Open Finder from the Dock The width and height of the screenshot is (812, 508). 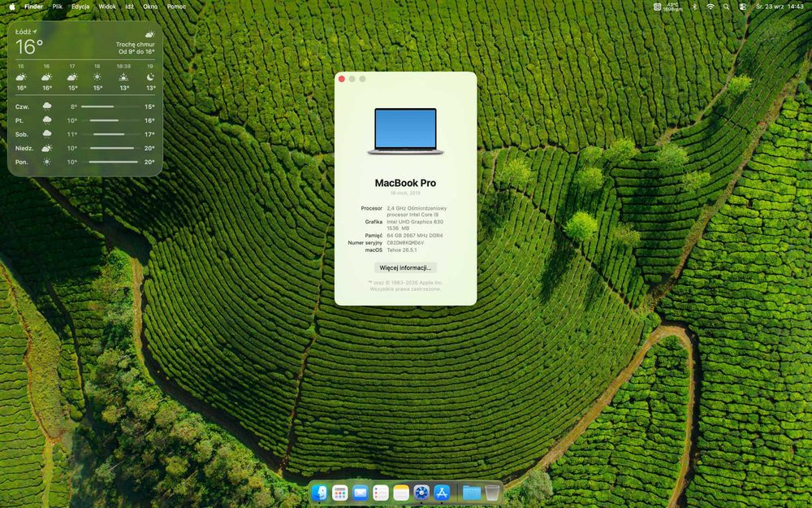click(x=319, y=493)
